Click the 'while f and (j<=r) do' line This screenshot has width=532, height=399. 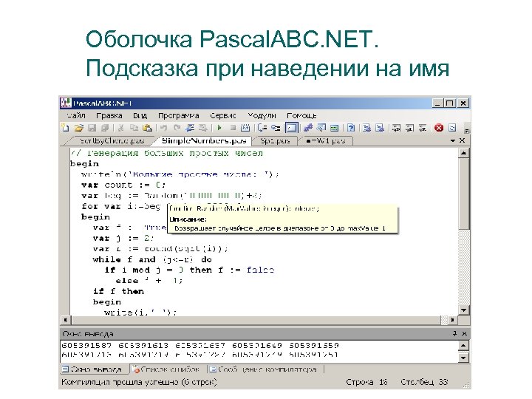(x=152, y=259)
